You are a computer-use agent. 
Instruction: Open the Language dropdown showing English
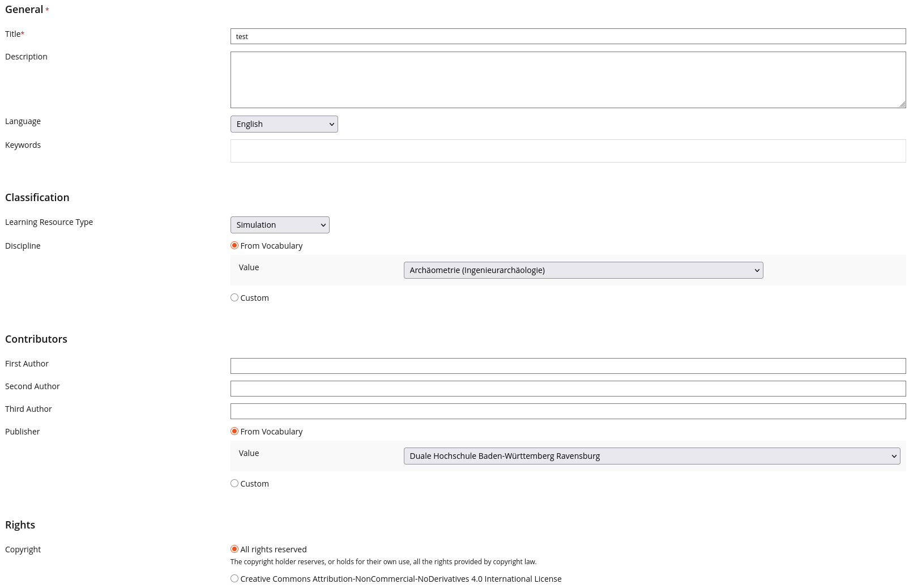[x=283, y=124]
